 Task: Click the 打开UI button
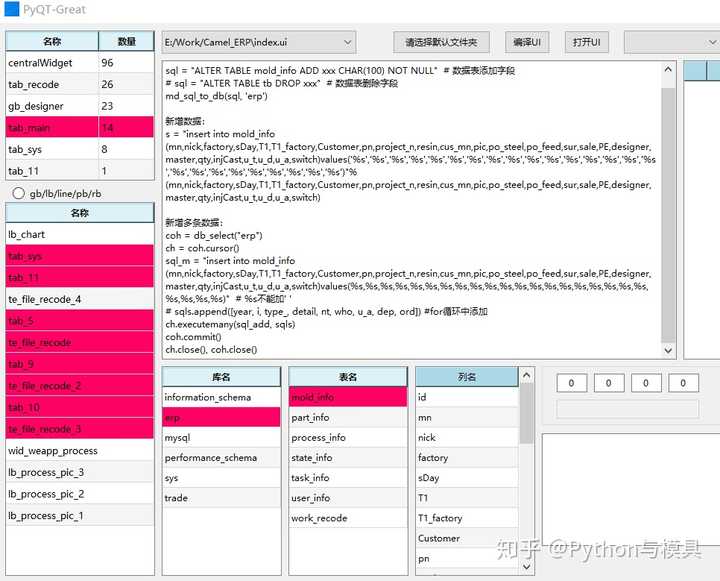586,42
